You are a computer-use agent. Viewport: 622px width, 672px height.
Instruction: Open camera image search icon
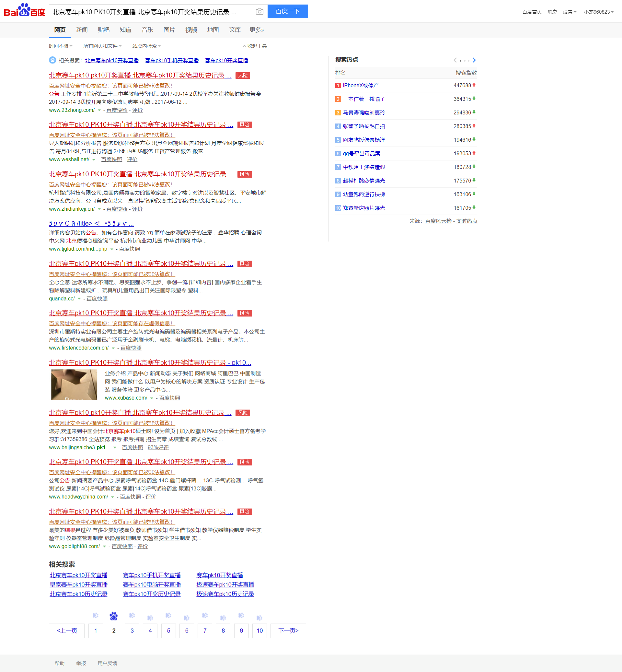(x=259, y=11)
